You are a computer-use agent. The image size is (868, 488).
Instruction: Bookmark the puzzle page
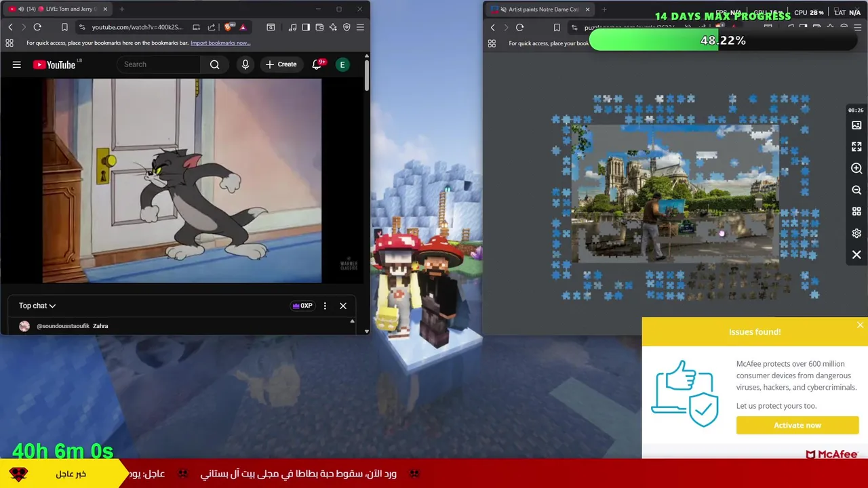click(x=557, y=27)
